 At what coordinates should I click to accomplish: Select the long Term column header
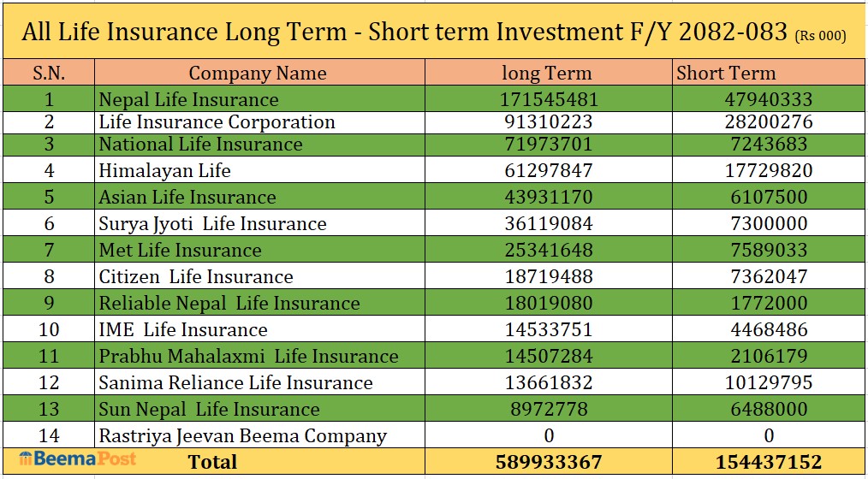(x=546, y=73)
